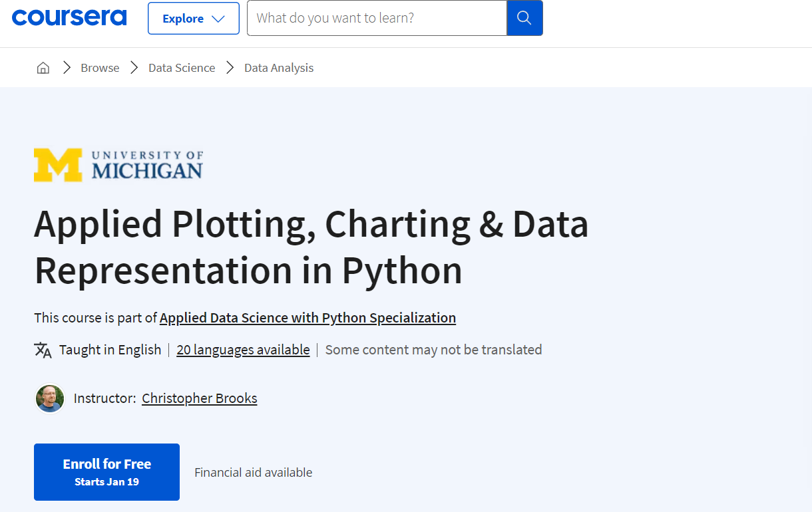
Task: Click the instructor's profile photo
Action: click(x=50, y=398)
